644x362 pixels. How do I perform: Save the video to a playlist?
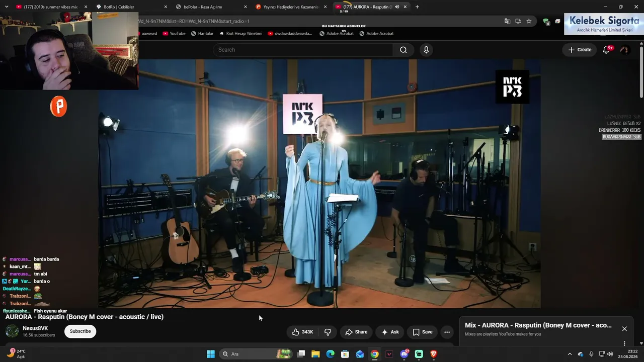[423, 332]
